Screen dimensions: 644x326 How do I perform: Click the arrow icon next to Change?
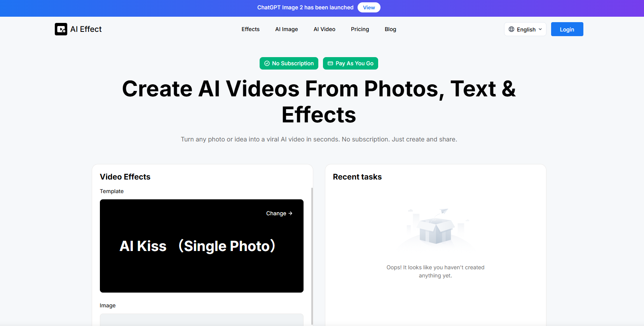click(290, 213)
